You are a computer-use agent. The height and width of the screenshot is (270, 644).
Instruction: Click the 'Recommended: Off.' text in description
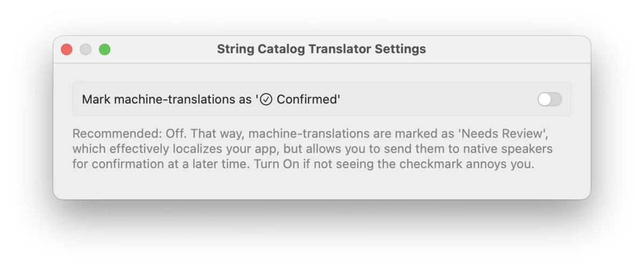[129, 133]
